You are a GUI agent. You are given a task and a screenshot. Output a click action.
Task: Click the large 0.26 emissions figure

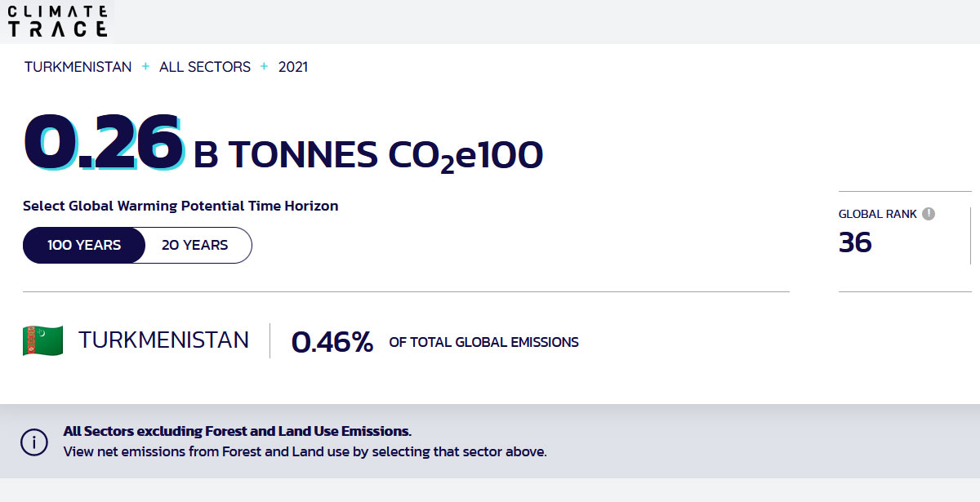[101, 142]
